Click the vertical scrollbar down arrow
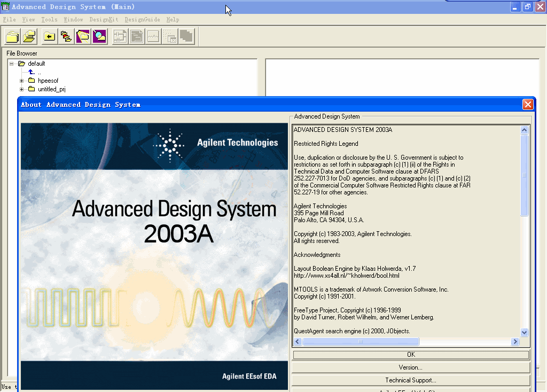Screen dimensions: 547x392 coord(524,332)
